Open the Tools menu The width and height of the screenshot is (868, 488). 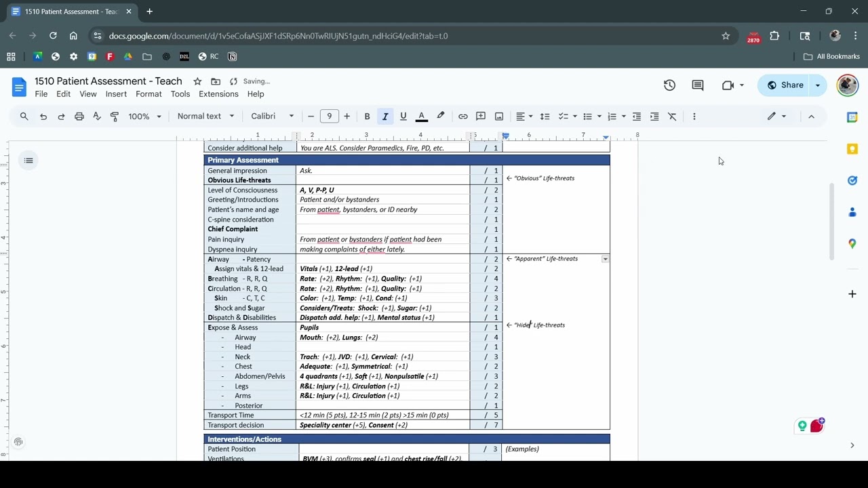coord(180,94)
